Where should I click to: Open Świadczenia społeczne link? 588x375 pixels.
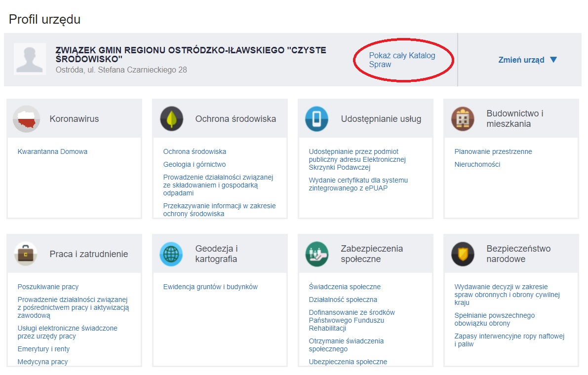click(x=345, y=287)
